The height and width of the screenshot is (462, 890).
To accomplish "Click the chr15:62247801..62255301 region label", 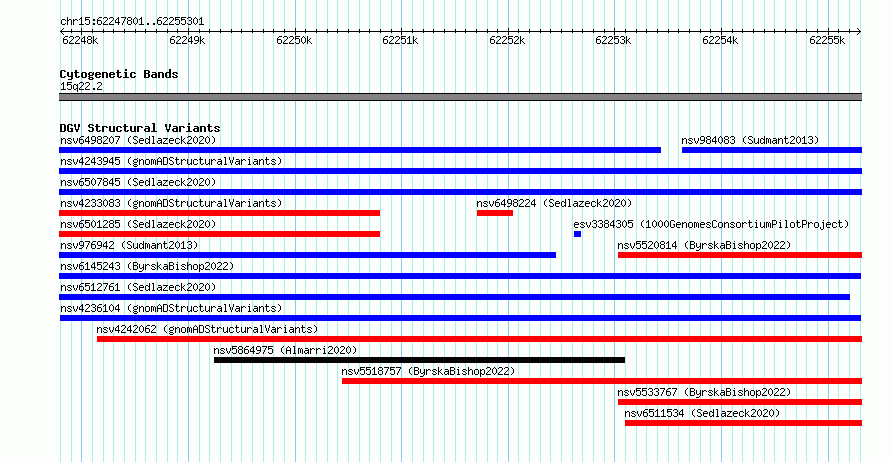I will point(132,22).
